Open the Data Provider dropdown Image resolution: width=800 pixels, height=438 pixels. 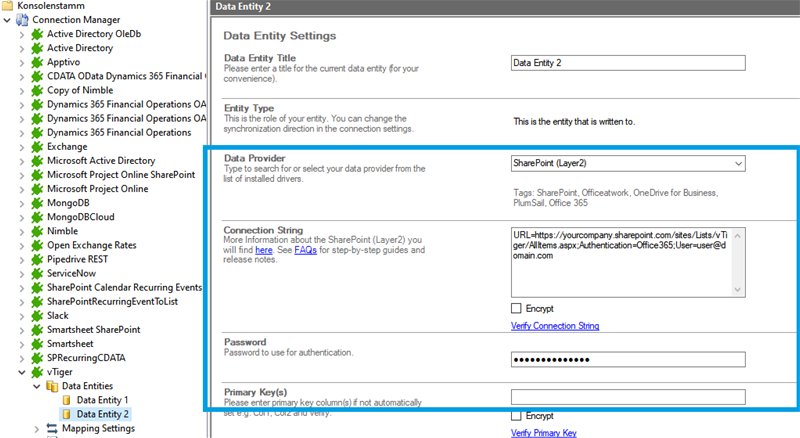(738, 164)
